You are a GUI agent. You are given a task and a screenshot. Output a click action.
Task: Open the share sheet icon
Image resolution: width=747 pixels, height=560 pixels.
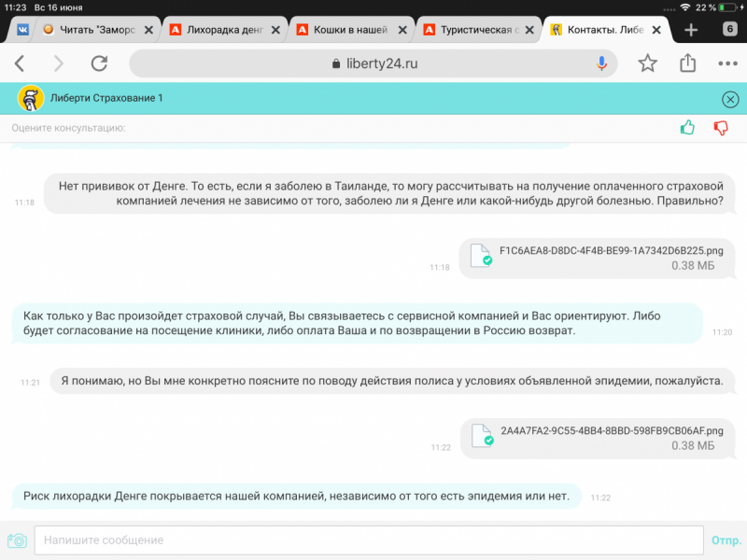pyautogui.click(x=688, y=63)
